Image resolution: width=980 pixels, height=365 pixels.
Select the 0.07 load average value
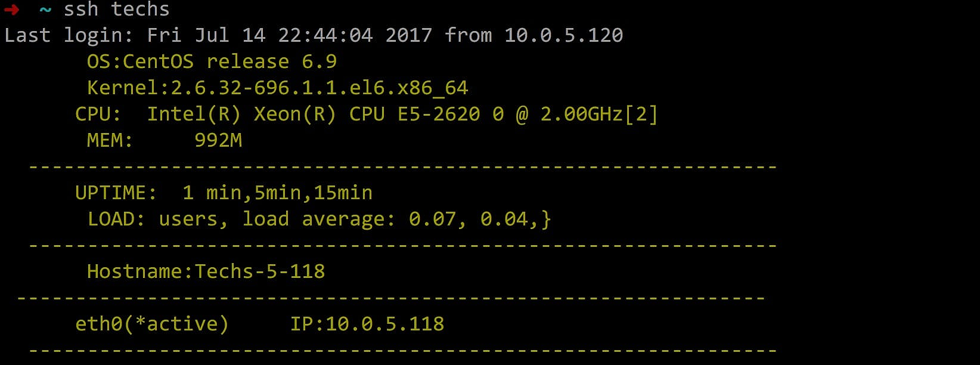pos(432,219)
